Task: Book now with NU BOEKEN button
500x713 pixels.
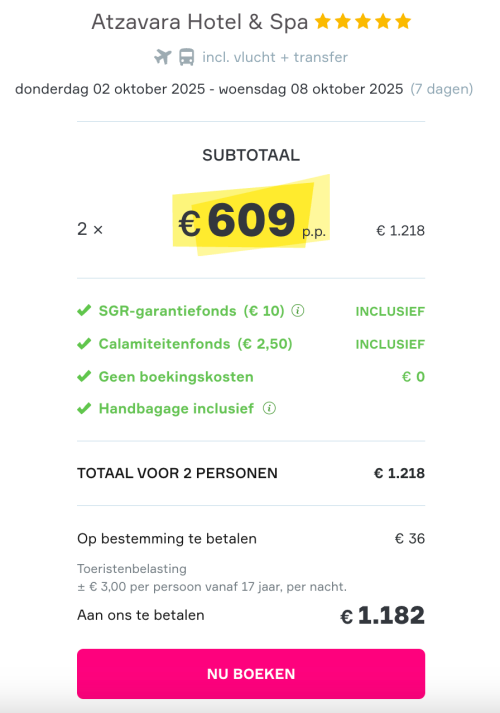Action: click(x=251, y=674)
